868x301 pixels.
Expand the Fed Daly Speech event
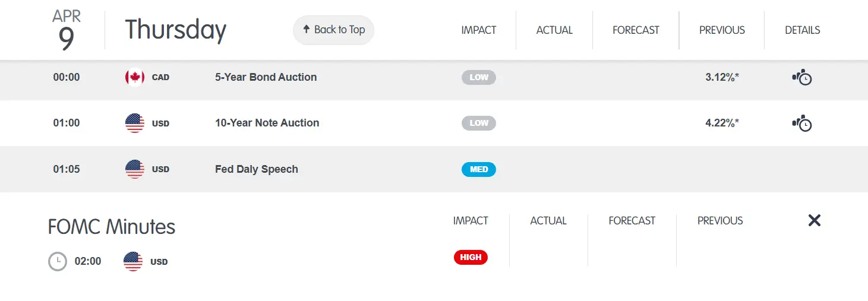point(256,169)
